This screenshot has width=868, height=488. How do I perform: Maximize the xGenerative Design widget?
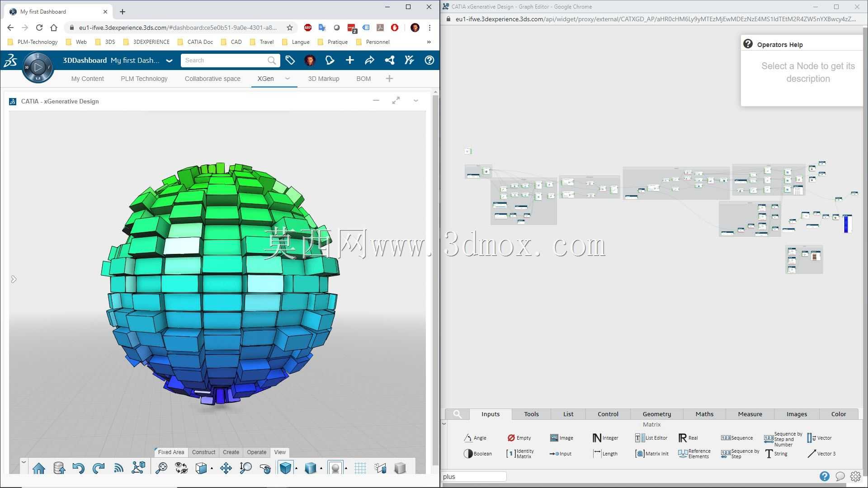(x=396, y=101)
